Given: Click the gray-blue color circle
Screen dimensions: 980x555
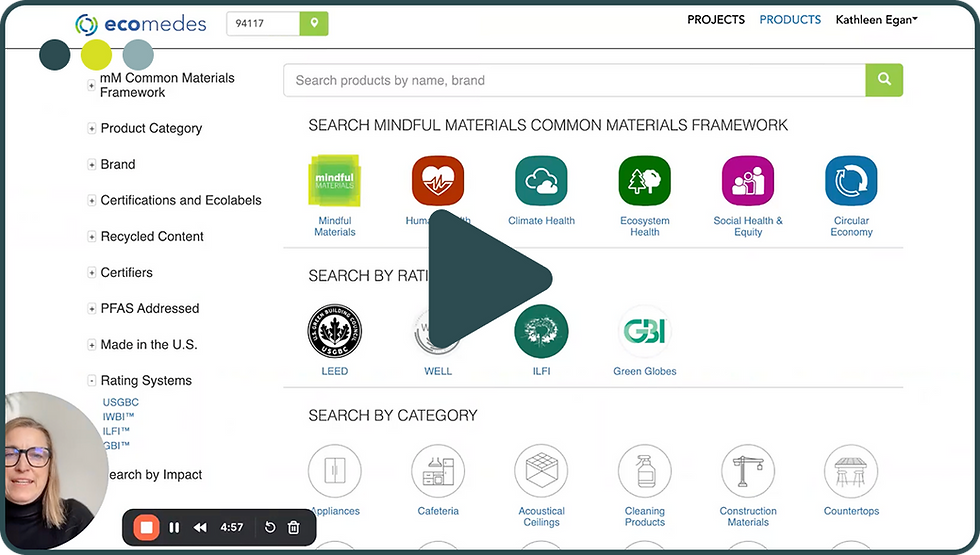Looking at the screenshot, I should (x=138, y=55).
